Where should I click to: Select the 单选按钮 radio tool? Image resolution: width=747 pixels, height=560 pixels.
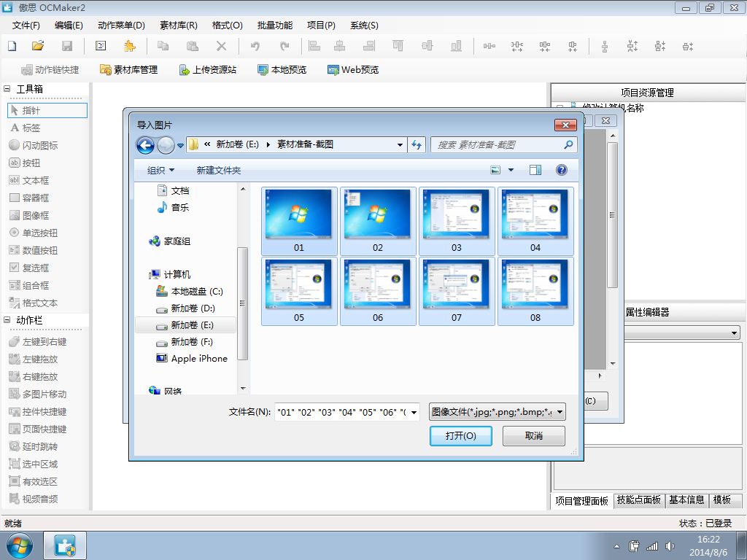pos(34,233)
